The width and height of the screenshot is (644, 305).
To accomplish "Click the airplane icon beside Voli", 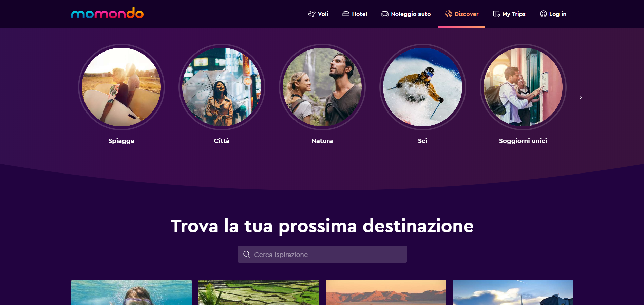I will pyautogui.click(x=312, y=14).
